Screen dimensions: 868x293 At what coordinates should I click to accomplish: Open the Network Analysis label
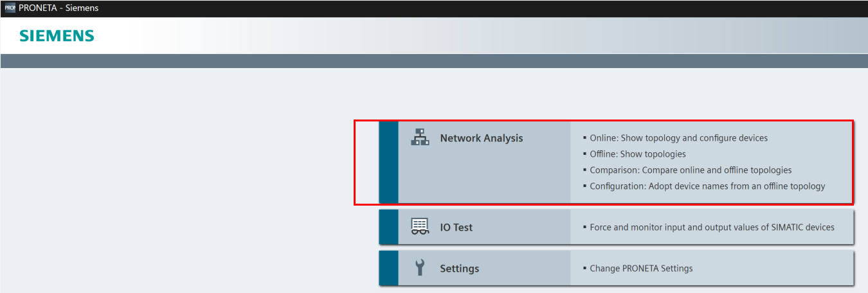tap(481, 138)
